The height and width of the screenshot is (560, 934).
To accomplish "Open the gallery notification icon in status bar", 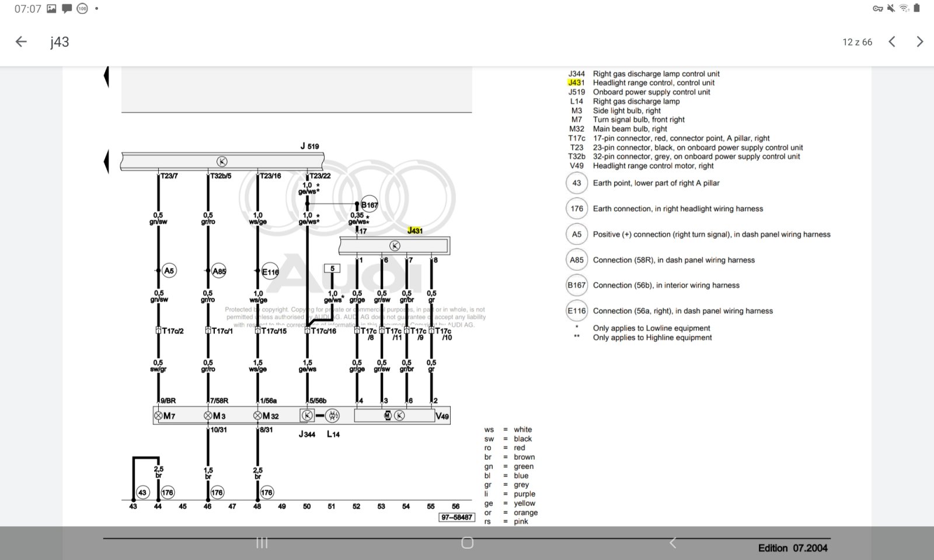I will (52, 9).
